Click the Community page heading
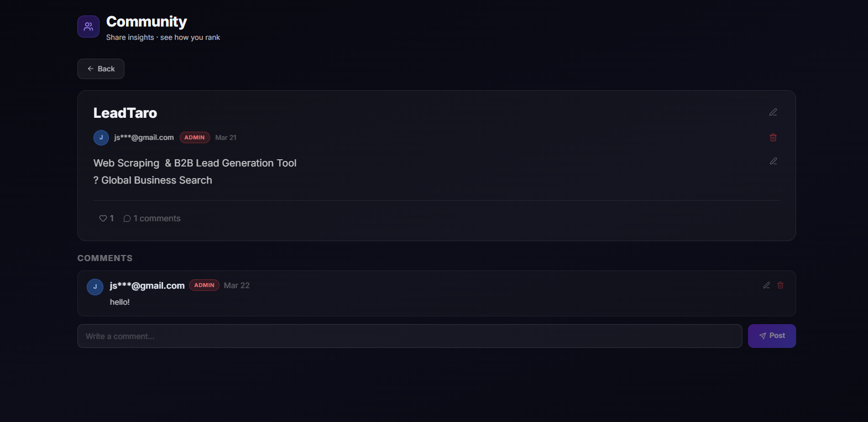Viewport: 868px width, 422px height. click(x=147, y=22)
